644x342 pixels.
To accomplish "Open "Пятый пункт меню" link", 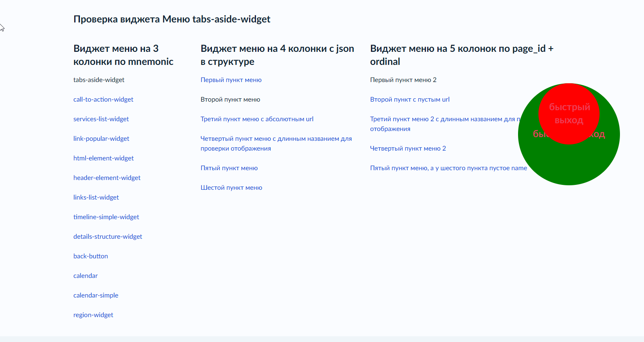I will [229, 168].
